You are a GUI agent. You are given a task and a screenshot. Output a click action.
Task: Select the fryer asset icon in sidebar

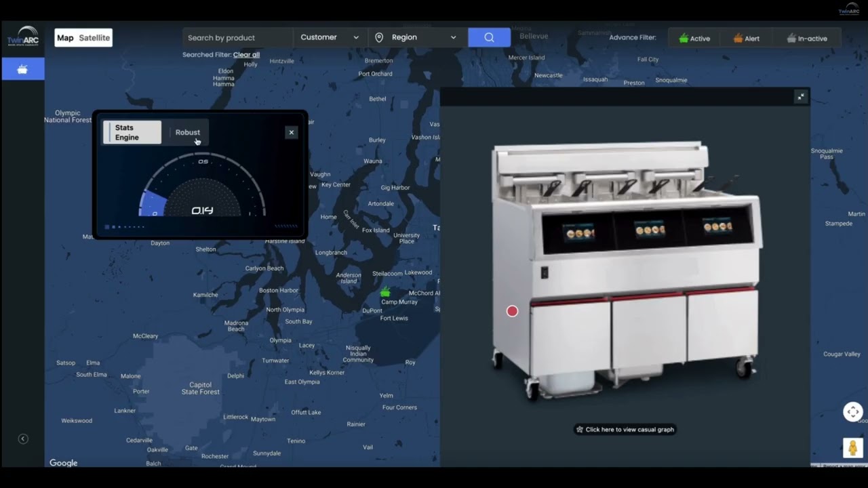(x=22, y=69)
